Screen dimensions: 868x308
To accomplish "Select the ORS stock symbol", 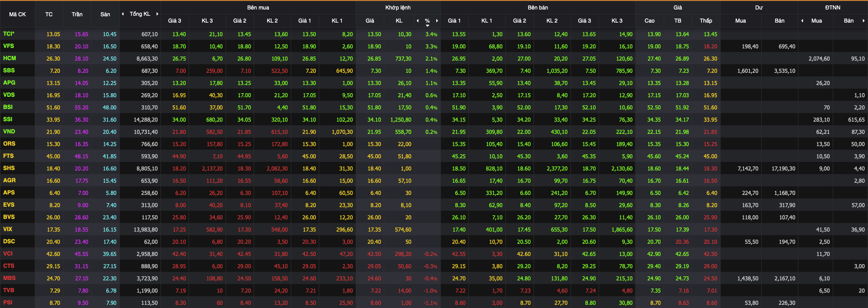I will tap(9, 144).
